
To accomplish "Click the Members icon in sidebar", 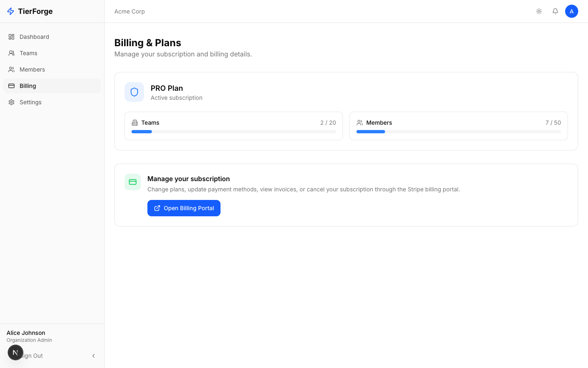I will [x=11, y=70].
